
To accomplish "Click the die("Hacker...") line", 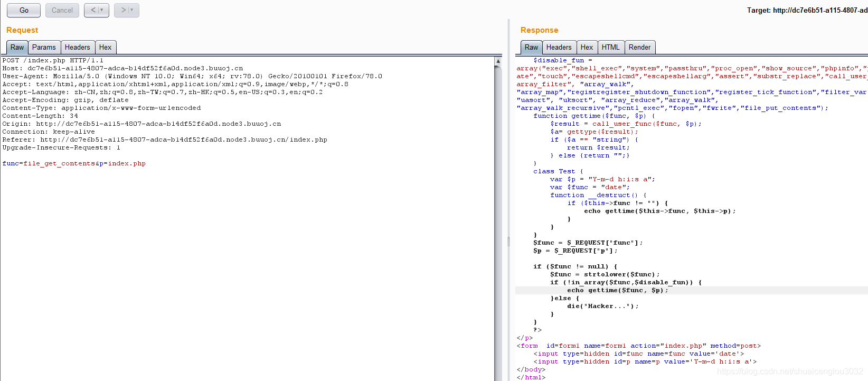I will [603, 306].
